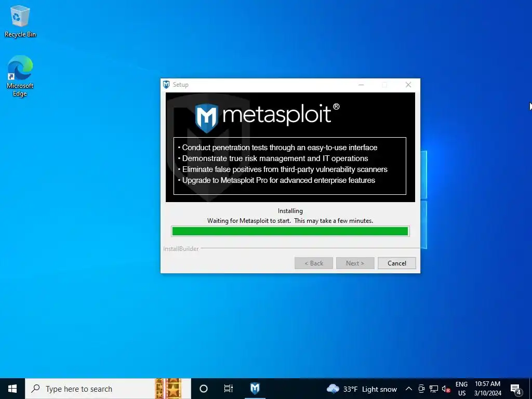Click the Cancel button in Setup
The image size is (532, 399).
396,263
